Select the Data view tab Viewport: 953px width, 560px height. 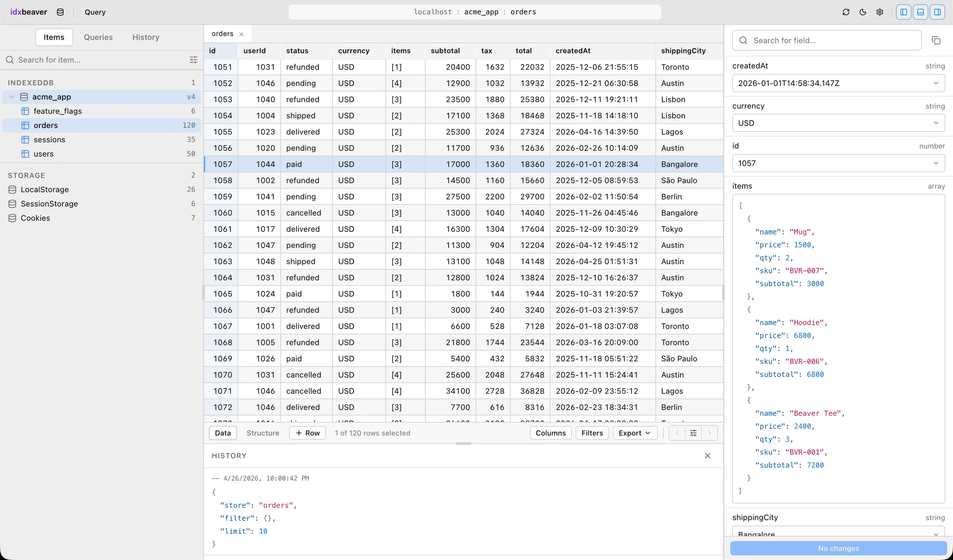coord(223,433)
